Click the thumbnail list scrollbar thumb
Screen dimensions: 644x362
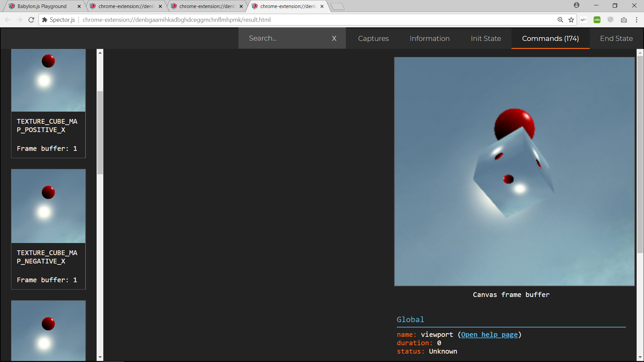coord(100,133)
